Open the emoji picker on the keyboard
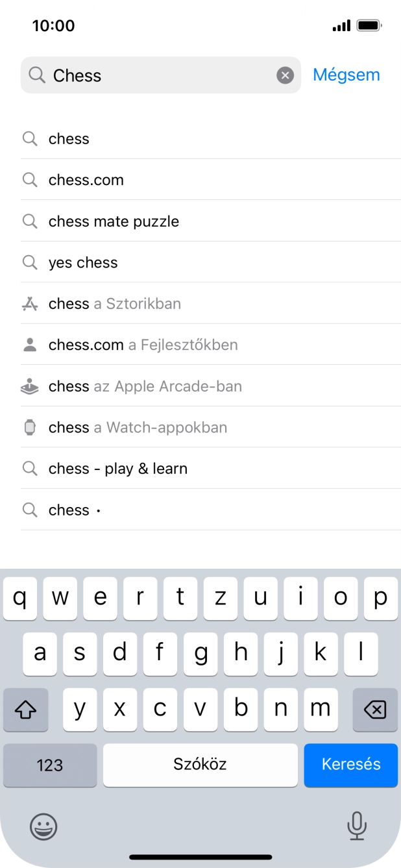401x868 pixels. pyautogui.click(x=43, y=827)
